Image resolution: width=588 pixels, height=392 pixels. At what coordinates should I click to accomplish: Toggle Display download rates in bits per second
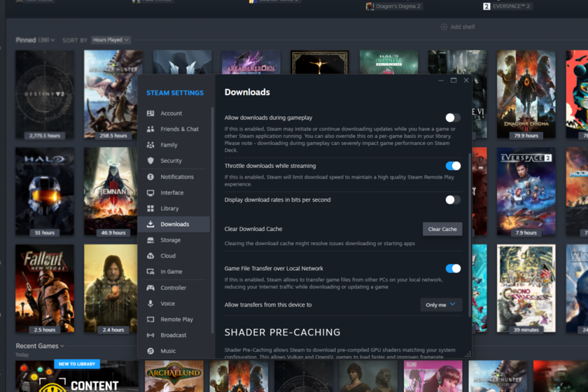[x=453, y=200]
